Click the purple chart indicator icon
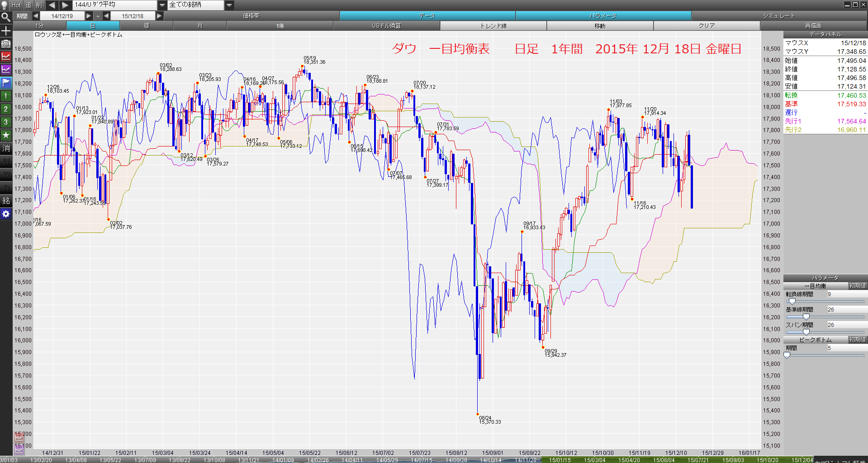 click(5, 70)
